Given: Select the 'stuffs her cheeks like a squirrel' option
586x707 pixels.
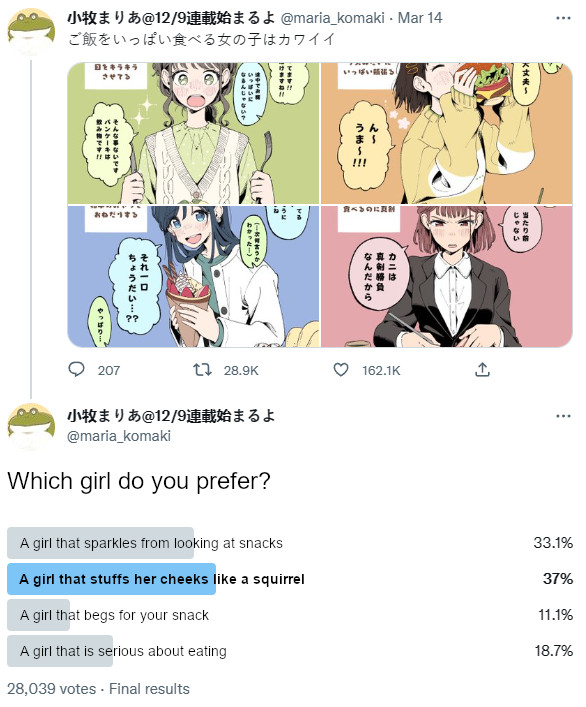Looking at the screenshot, I should (290, 579).
